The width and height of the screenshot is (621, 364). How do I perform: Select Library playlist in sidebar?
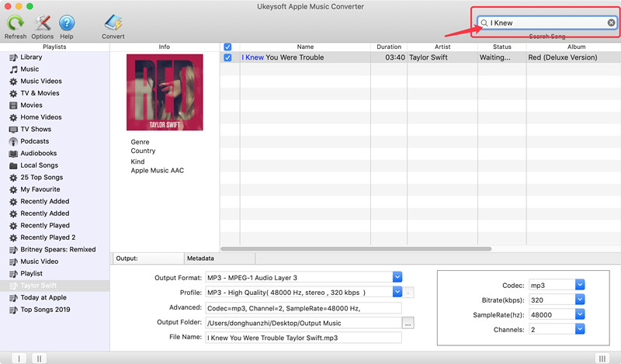pos(31,57)
